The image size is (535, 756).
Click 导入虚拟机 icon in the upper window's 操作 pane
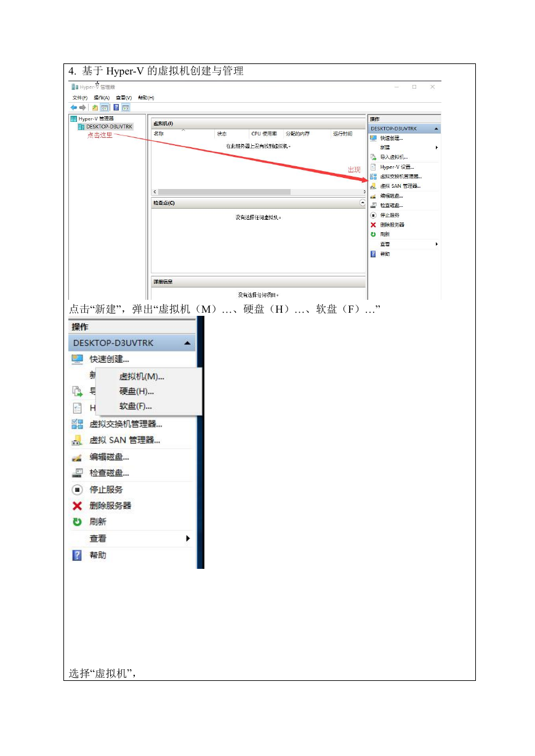[x=373, y=157]
